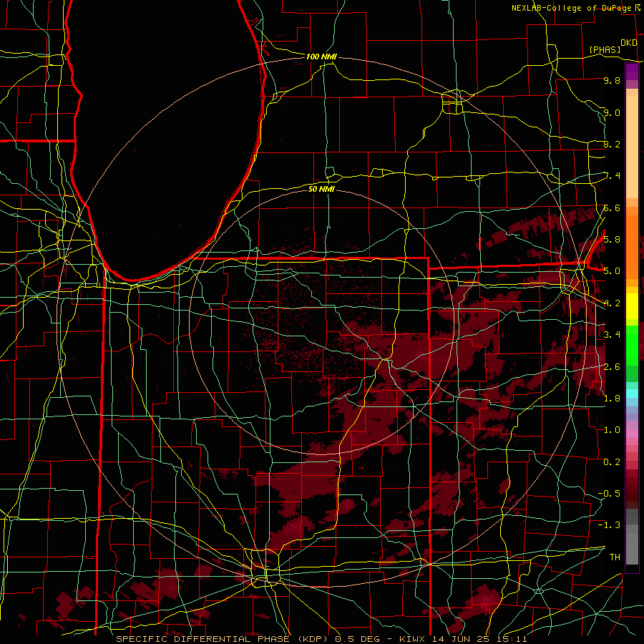Click the 1.8 value on the color scale

[612, 398]
